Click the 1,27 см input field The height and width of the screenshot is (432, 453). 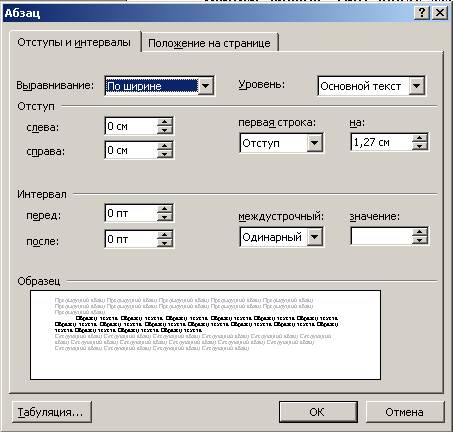coord(382,142)
